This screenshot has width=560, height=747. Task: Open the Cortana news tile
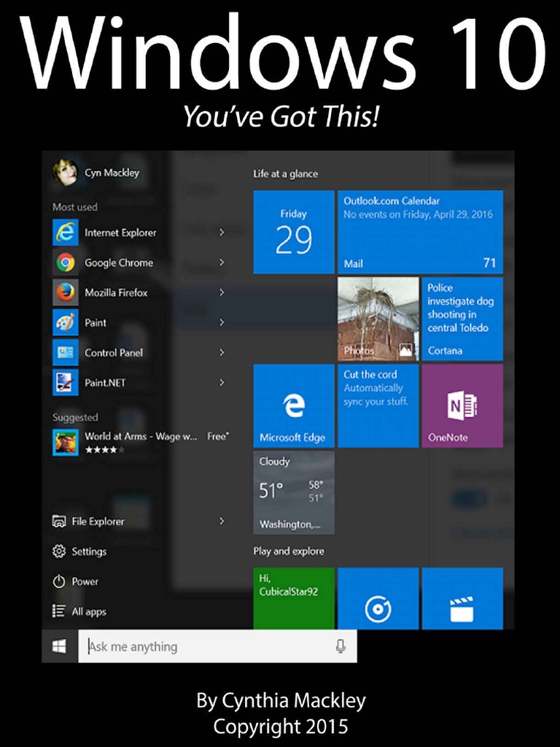[462, 319]
